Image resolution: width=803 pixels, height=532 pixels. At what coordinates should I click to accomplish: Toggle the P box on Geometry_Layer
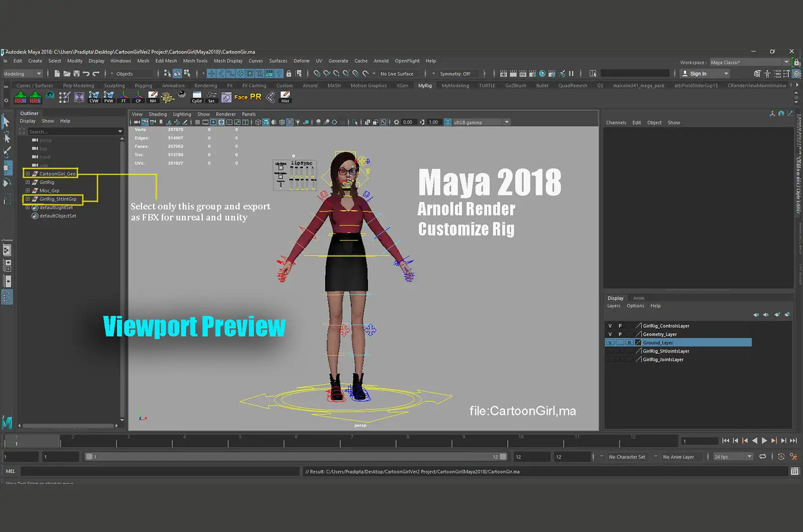[620, 334]
